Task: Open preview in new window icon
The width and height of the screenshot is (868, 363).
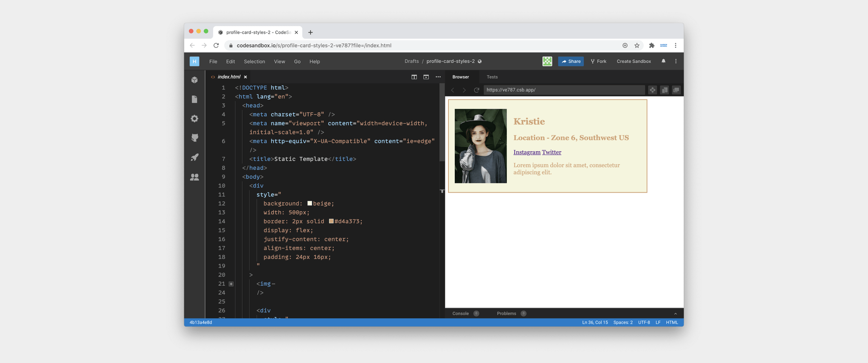Action: click(x=676, y=90)
